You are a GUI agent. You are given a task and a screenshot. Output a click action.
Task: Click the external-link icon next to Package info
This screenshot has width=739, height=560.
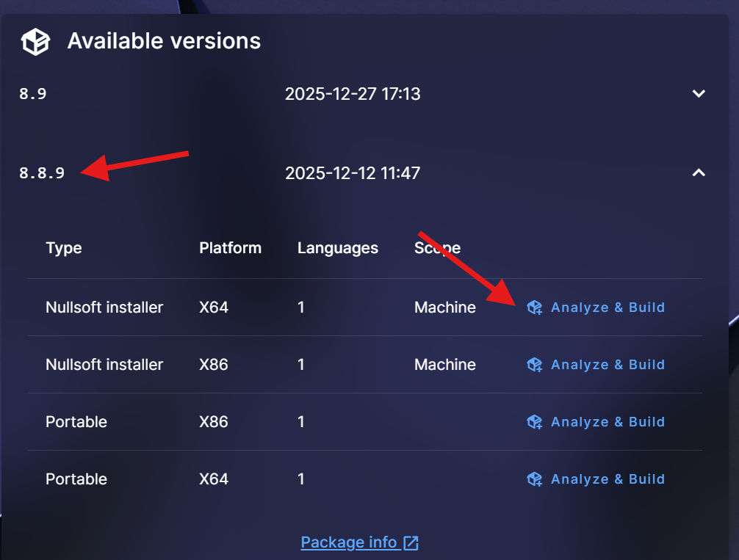[410, 542]
